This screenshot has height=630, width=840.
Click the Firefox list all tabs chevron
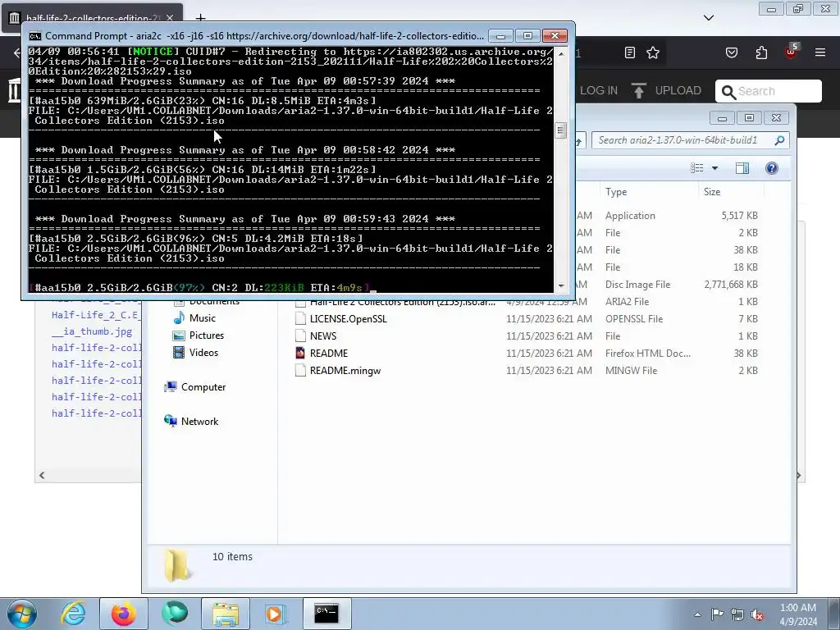pyautogui.click(x=709, y=18)
